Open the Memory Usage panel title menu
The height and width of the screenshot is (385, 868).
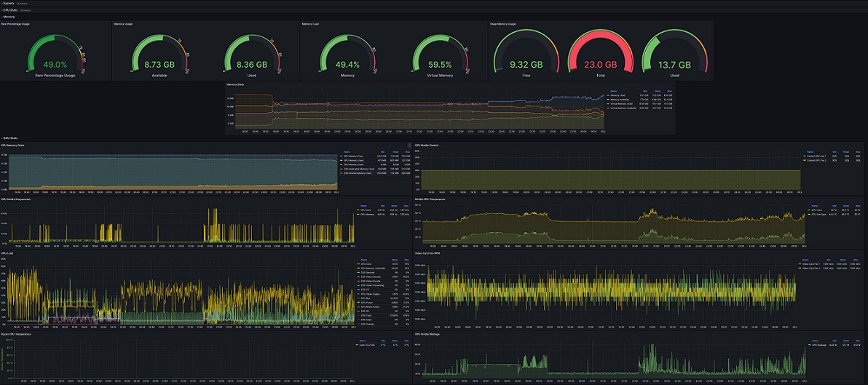click(123, 24)
